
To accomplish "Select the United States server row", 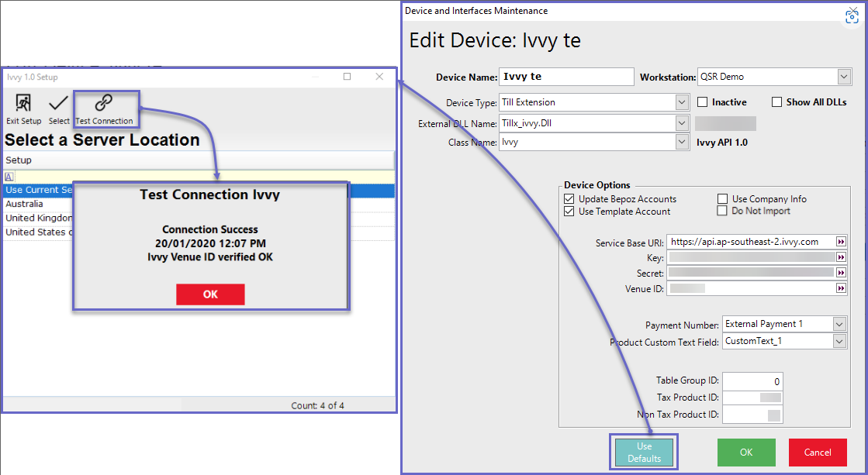I will 38,232.
